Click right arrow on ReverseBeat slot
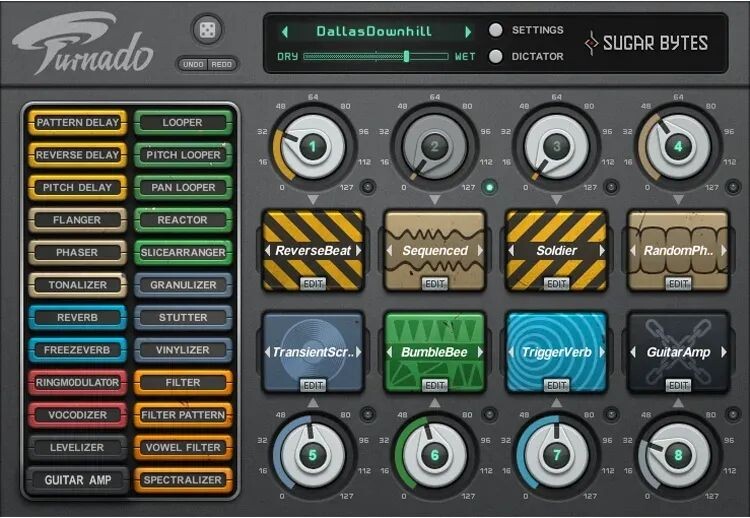The height and width of the screenshot is (518, 750). coord(358,250)
